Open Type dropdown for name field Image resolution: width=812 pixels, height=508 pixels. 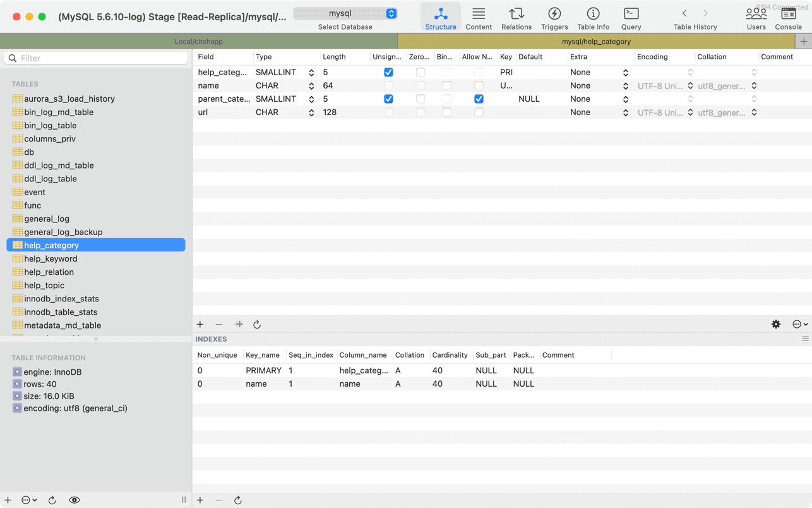tap(311, 86)
